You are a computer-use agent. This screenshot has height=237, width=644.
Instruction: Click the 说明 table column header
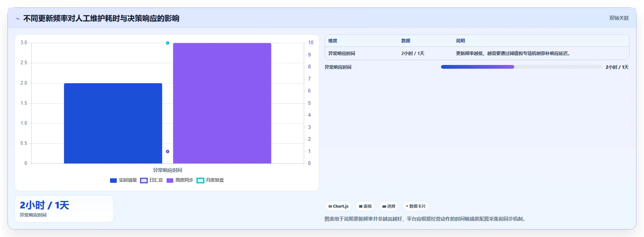tap(461, 41)
